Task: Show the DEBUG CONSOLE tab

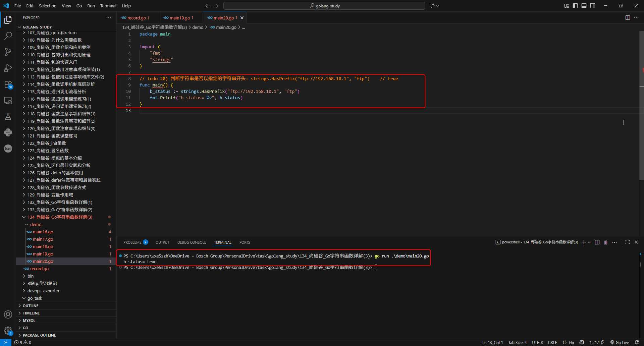Action: click(192, 242)
